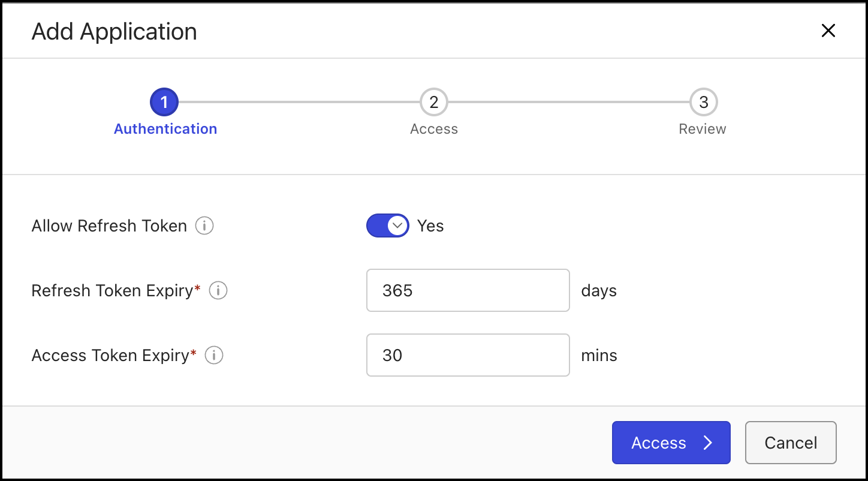868x481 pixels.
Task: Click the step 1 circle in stepper
Action: pos(164,103)
